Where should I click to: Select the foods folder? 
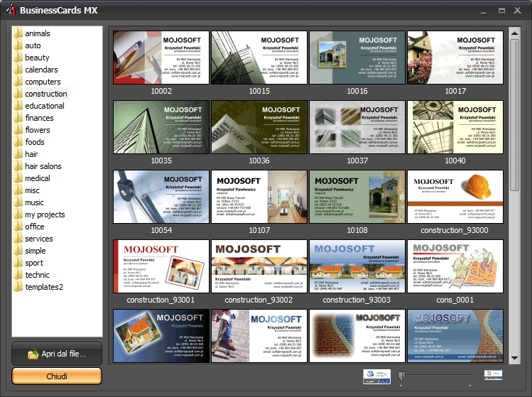pyautogui.click(x=35, y=142)
